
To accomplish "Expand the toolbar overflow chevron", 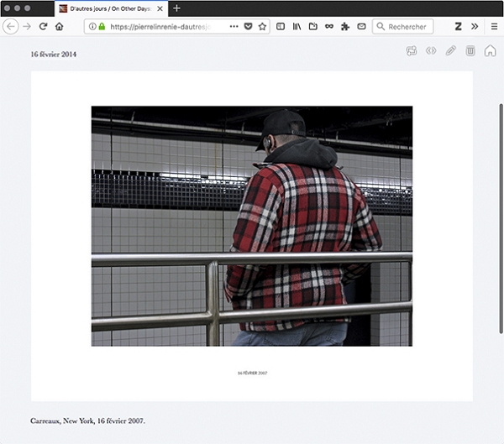I will click(475, 27).
